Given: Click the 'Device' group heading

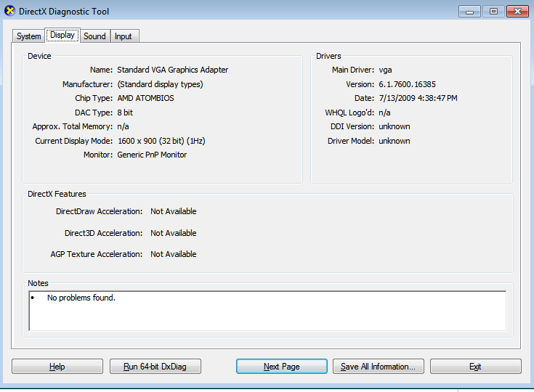Looking at the screenshot, I should pos(39,56).
